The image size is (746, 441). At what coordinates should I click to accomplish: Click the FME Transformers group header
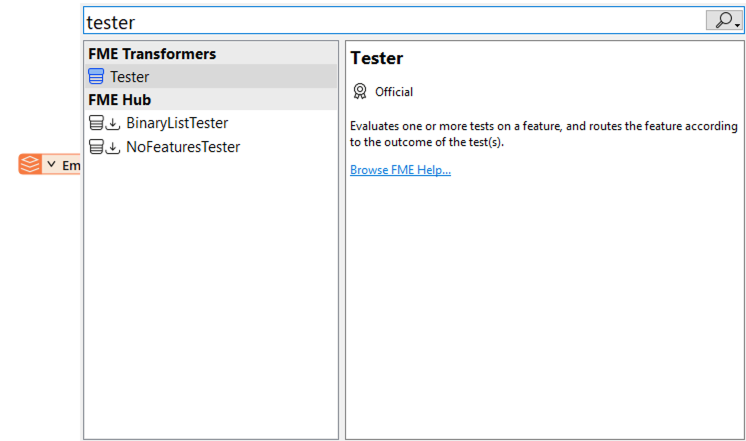coord(152,54)
